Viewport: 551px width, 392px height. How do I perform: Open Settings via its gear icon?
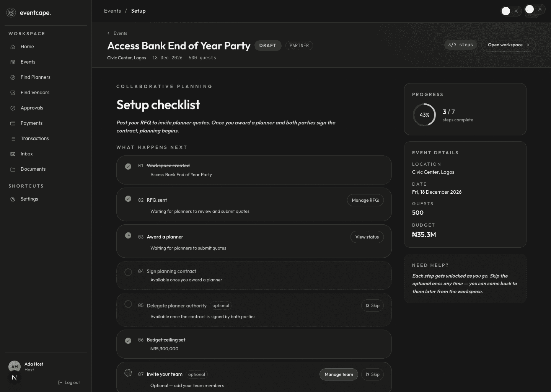point(13,199)
